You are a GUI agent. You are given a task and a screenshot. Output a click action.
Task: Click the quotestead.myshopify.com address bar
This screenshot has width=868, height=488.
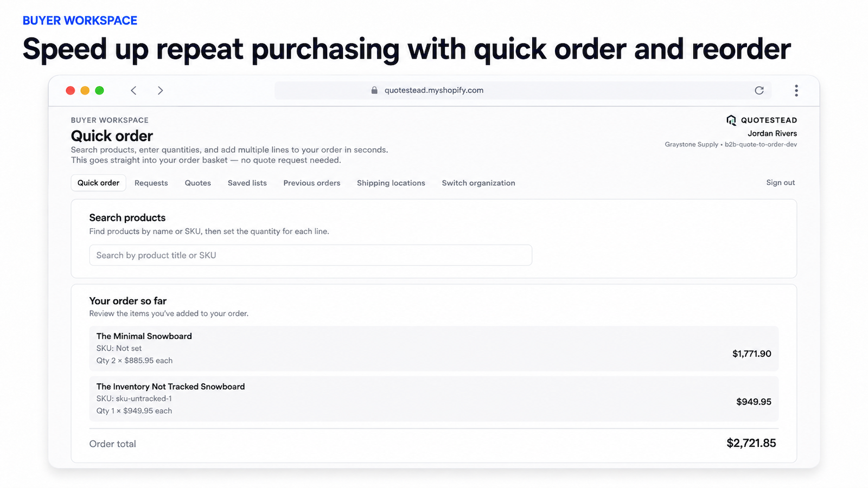pyautogui.click(x=512, y=91)
